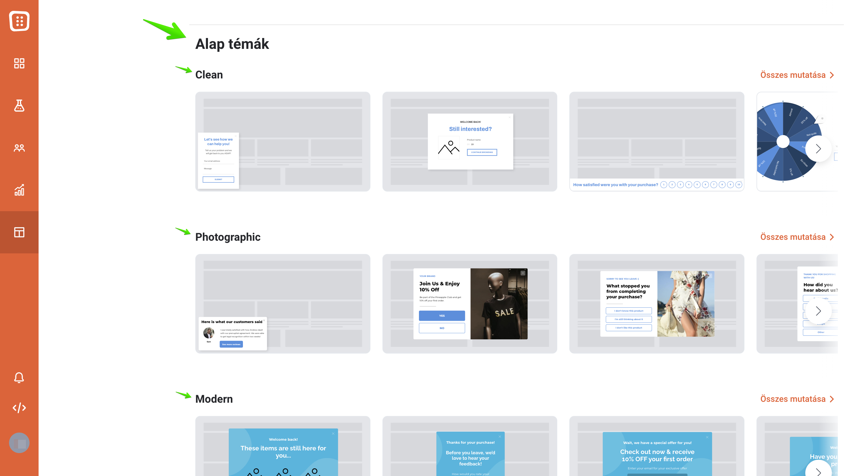This screenshot has height=476, width=868.
Task: Select the 'Join Us & Enjoy 10% Off' template
Action: pyautogui.click(x=470, y=304)
